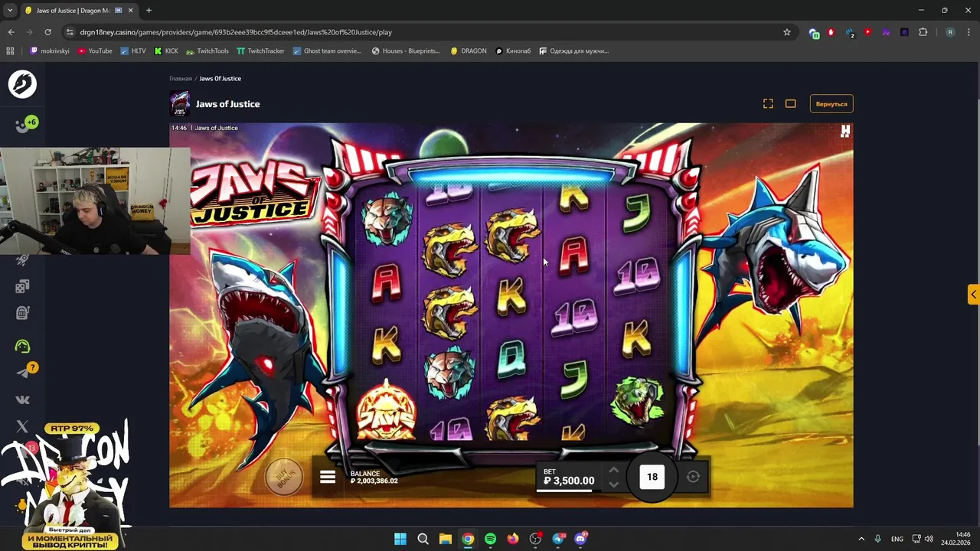The height and width of the screenshot is (551, 980).
Task: Click the Вернуться button
Action: [831, 103]
